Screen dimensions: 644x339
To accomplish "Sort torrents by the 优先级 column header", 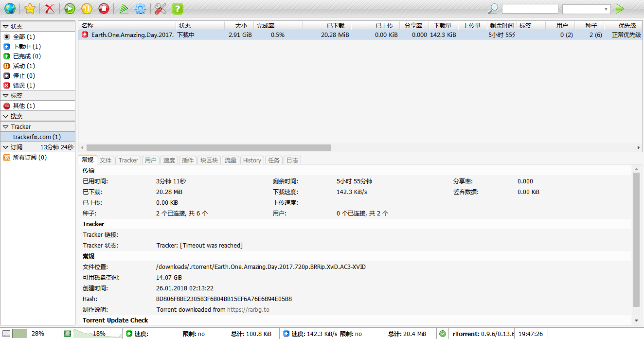I will click(x=624, y=25).
